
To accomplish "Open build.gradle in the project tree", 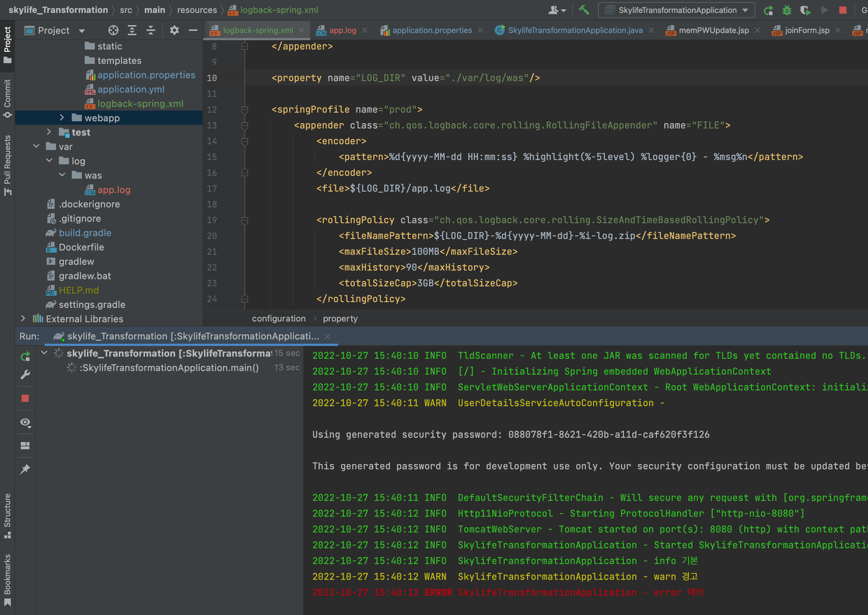I will (85, 233).
